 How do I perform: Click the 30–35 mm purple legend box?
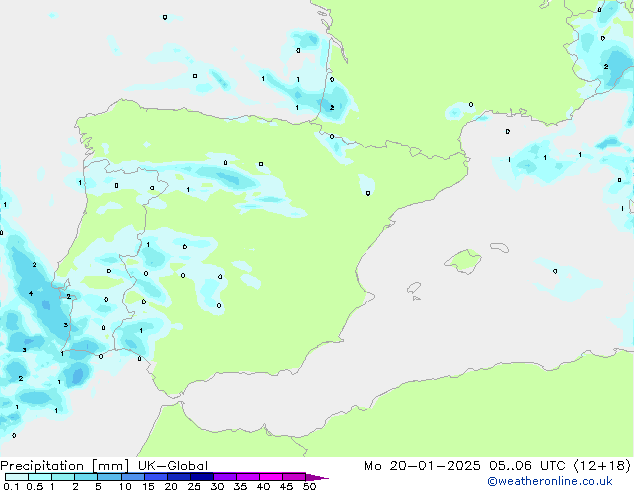tap(225, 477)
